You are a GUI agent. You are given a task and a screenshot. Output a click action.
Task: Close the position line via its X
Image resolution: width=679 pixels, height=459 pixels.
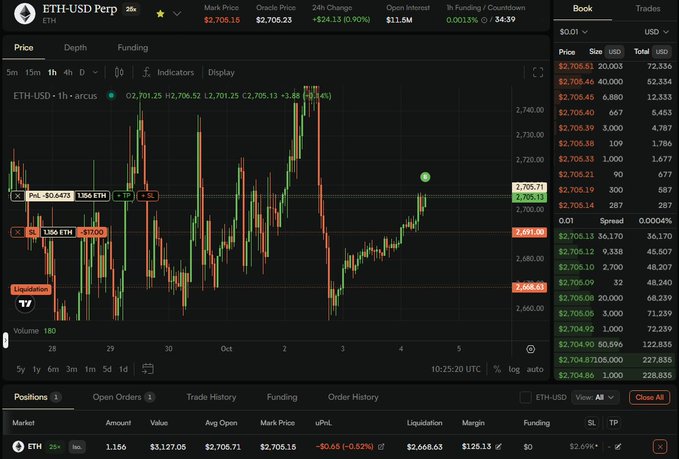tap(17, 196)
